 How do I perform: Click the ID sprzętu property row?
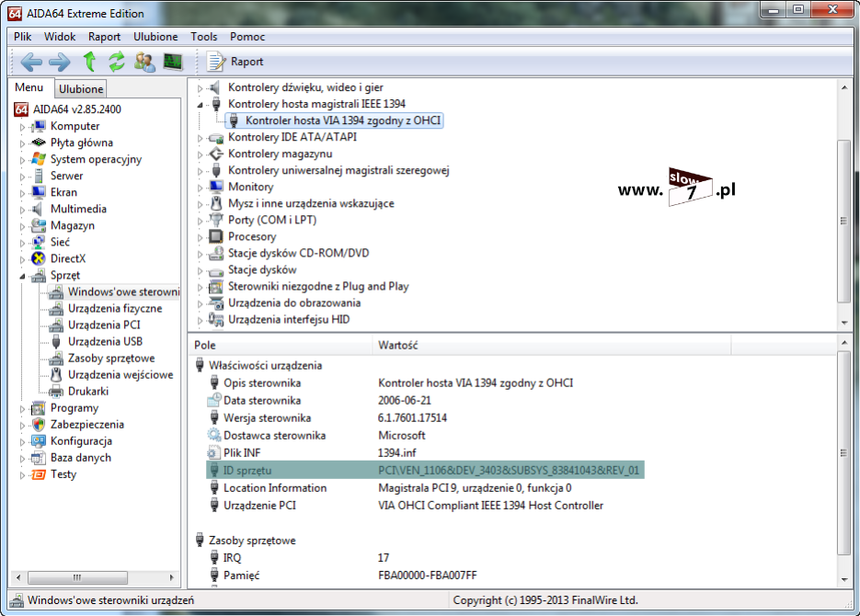(425, 470)
